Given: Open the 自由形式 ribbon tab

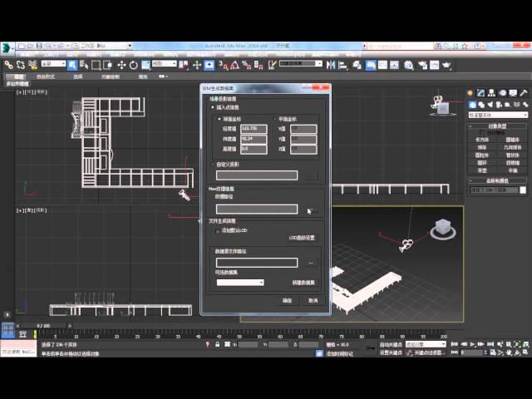Looking at the screenshot, I should pos(45,76).
